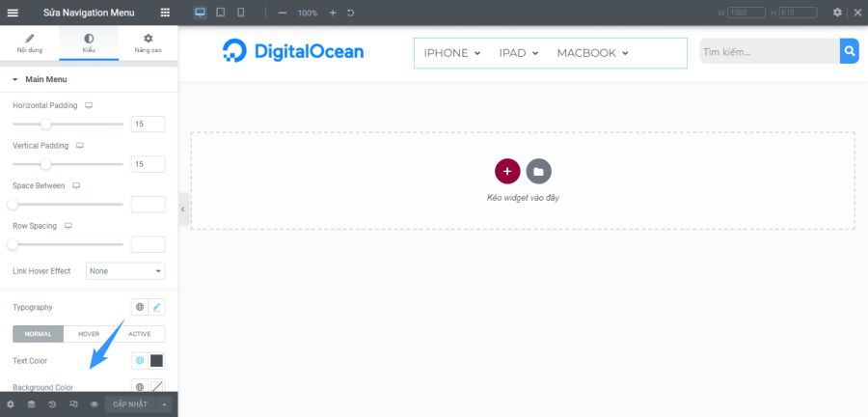Click Space Between slider handle
The width and height of the screenshot is (868, 417).
[13, 205]
